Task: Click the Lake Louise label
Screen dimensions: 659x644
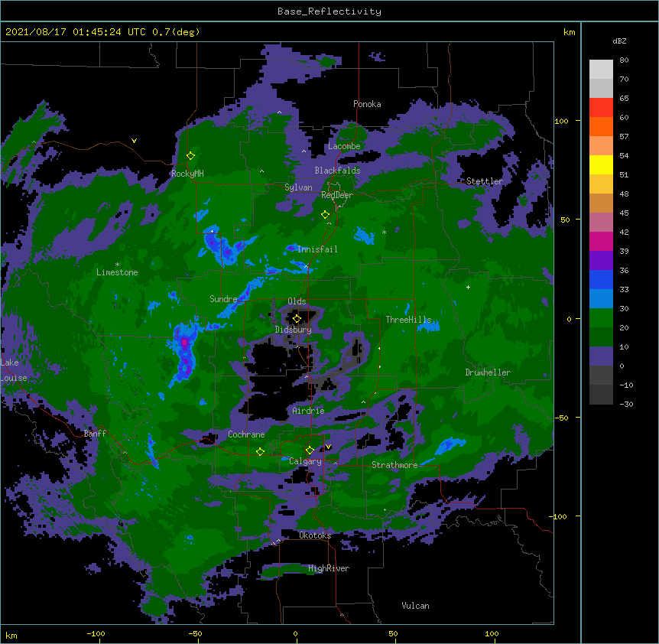Action: (x=13, y=370)
